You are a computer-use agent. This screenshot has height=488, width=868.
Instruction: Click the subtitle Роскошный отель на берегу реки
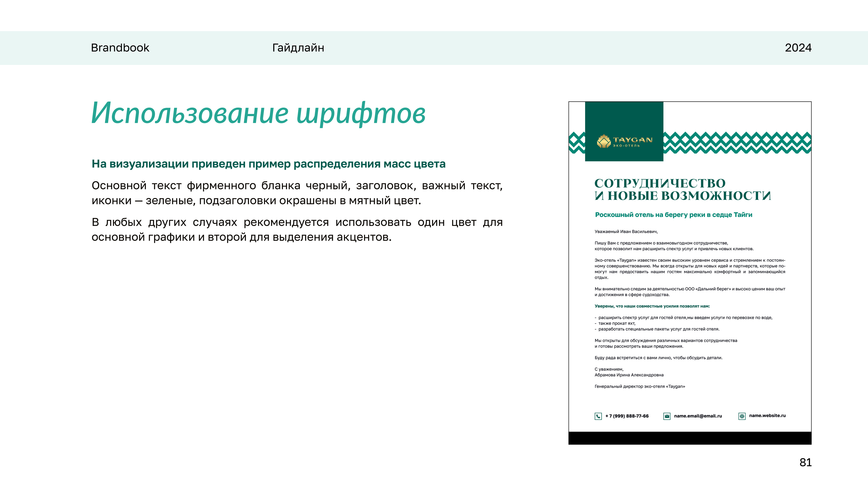pos(673,215)
